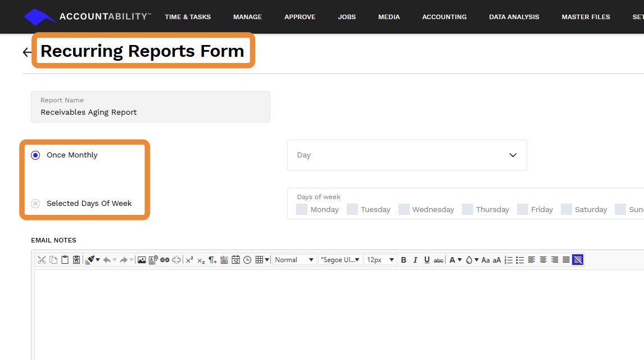Check the Friday checkbox
The width and height of the screenshot is (644, 360).
tap(523, 209)
